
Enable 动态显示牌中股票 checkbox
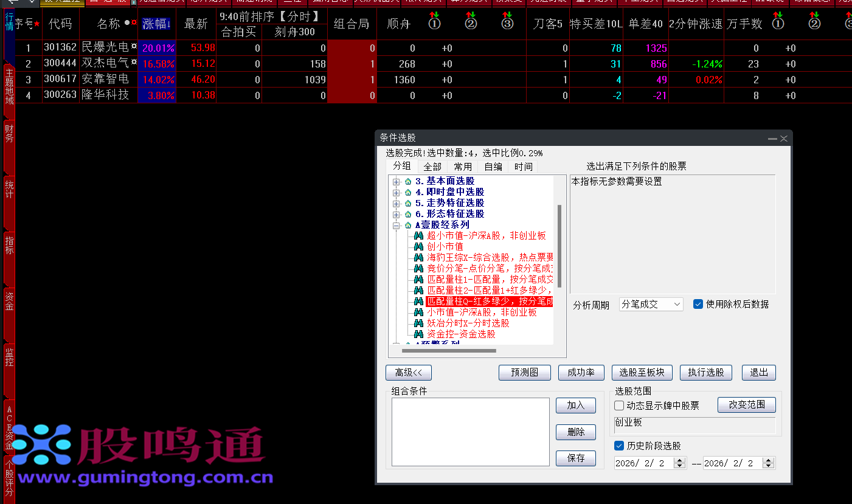619,405
